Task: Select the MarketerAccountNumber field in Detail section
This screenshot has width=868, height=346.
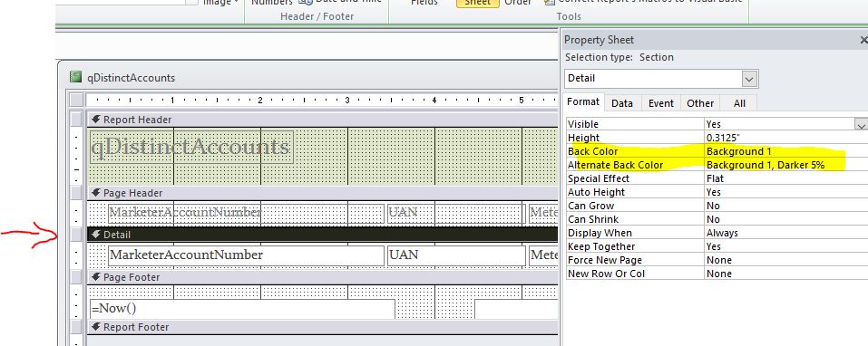Action: click(246, 255)
